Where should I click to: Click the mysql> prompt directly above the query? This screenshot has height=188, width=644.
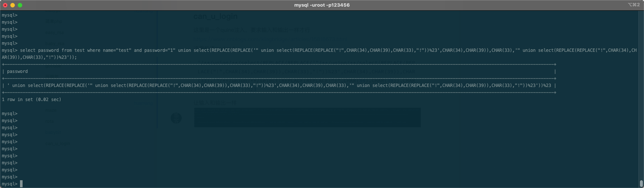[10, 43]
